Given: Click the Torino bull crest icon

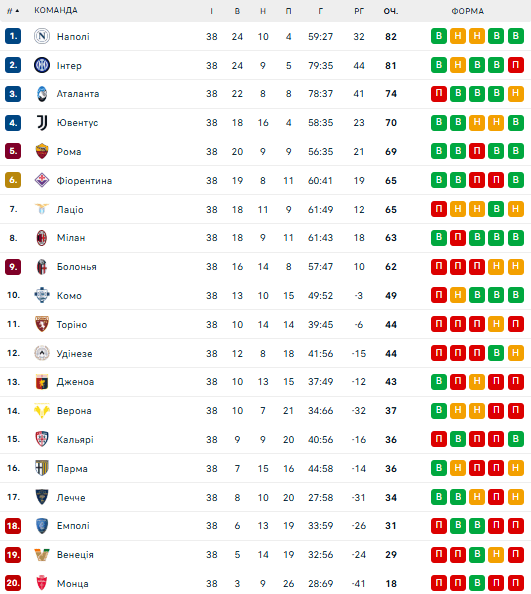Looking at the screenshot, I should click(42, 324).
